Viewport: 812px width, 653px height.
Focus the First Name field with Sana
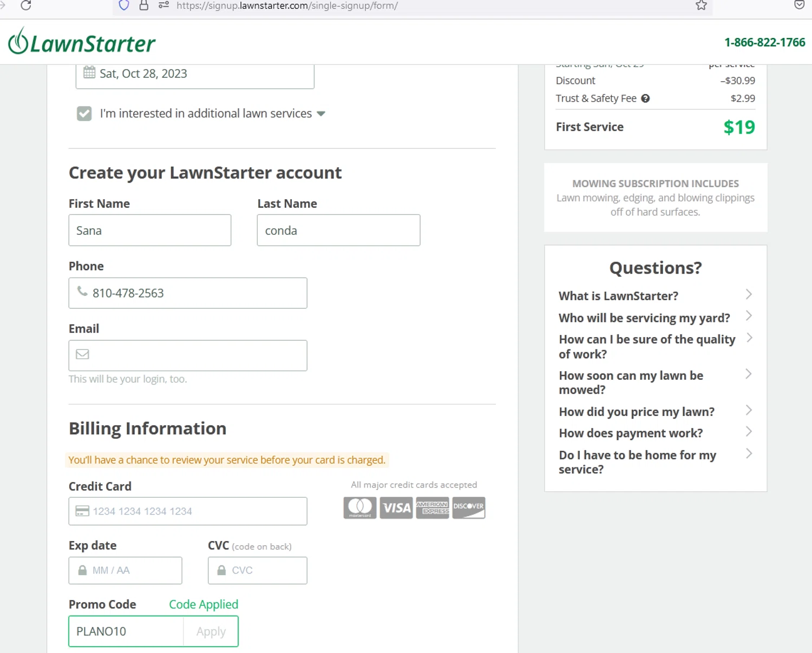[x=150, y=230]
